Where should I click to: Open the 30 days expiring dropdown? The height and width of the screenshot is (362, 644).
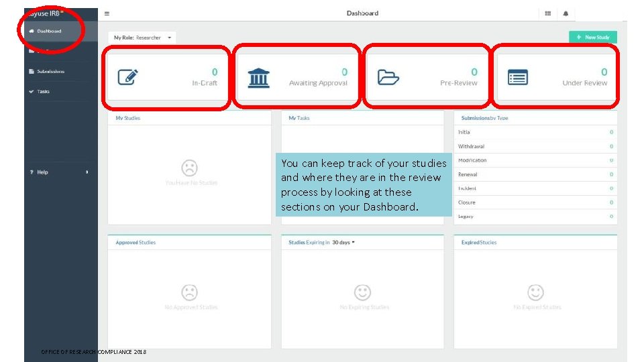coord(343,243)
